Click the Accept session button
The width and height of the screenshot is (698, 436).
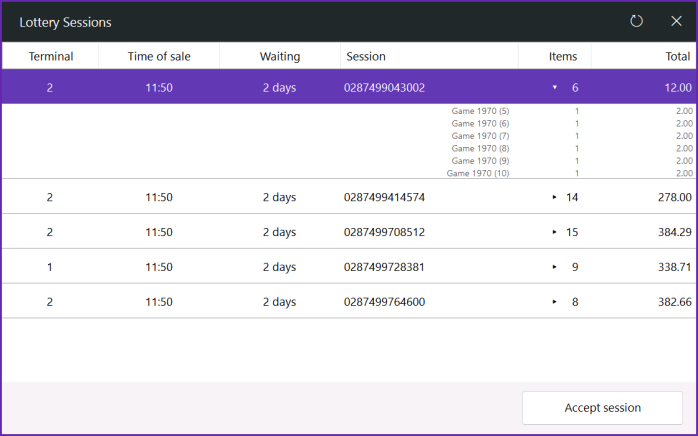click(602, 407)
